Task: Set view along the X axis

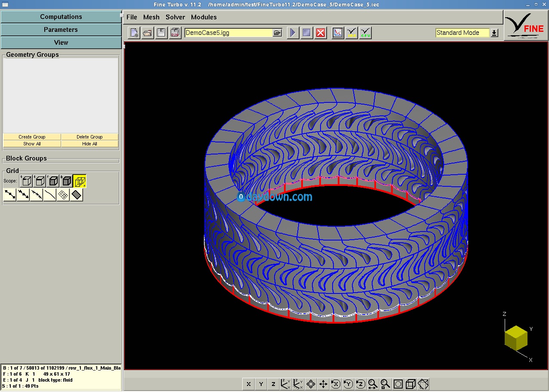Action: tap(249, 384)
